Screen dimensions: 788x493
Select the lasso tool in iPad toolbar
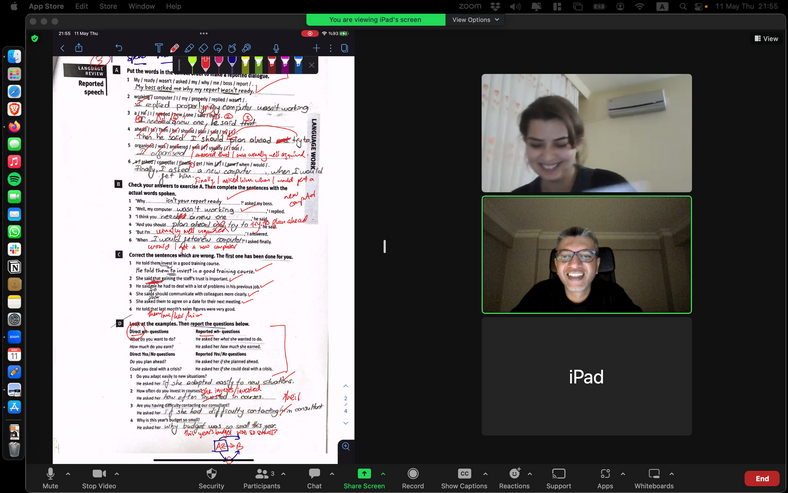click(218, 48)
